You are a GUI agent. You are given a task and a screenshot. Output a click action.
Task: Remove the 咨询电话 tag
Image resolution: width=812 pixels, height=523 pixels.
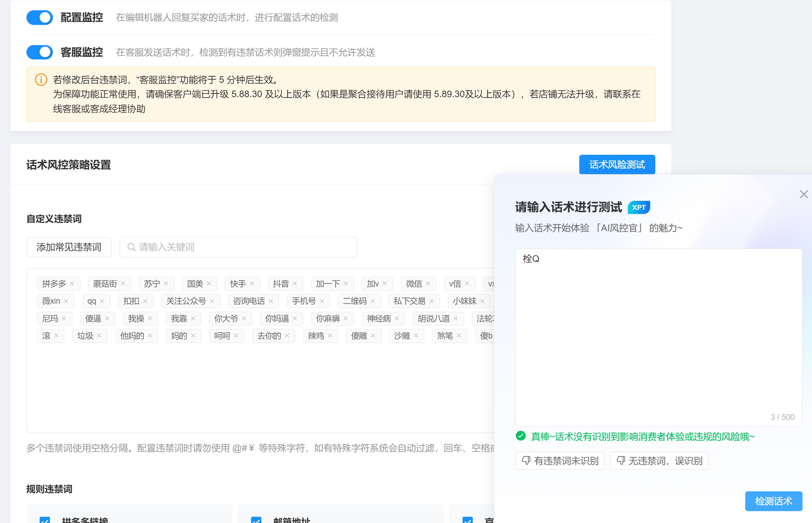coord(271,301)
